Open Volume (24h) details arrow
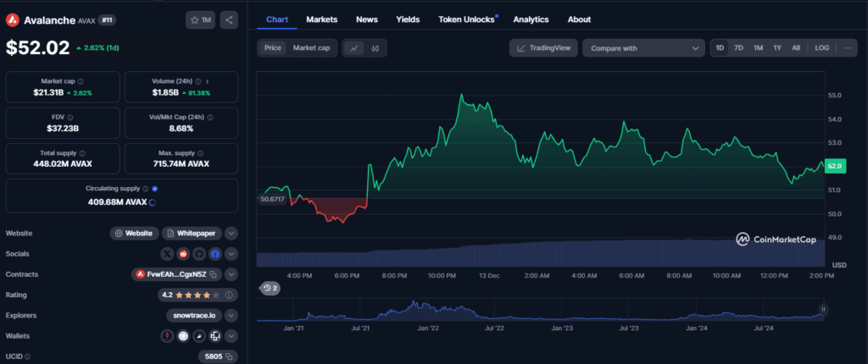The image size is (868, 364). click(208, 81)
